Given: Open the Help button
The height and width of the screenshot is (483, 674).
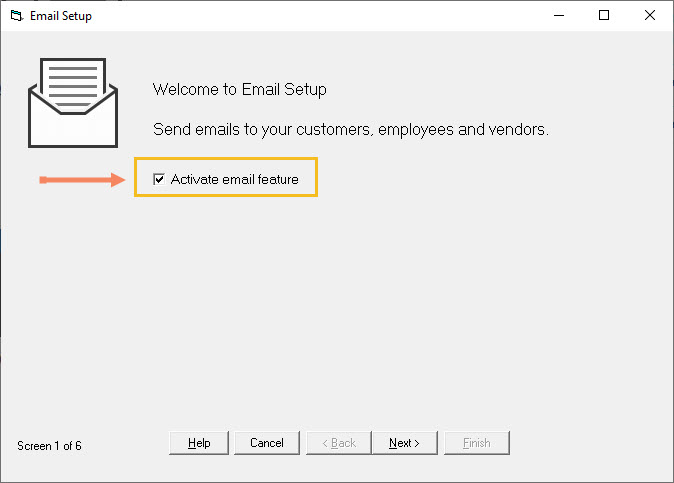Looking at the screenshot, I should click(199, 443).
